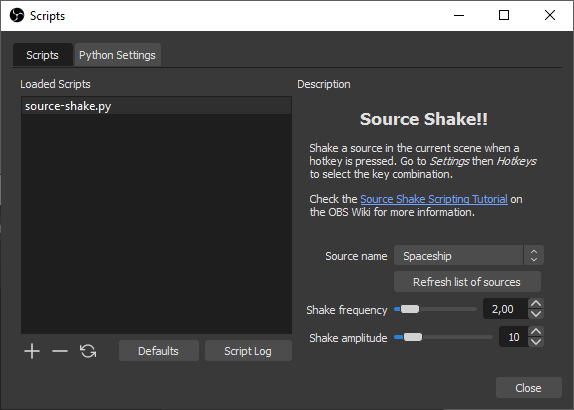Screen dimensions: 574x410
Task: Increase Shake amplitude with up arrow
Action: tap(536, 331)
